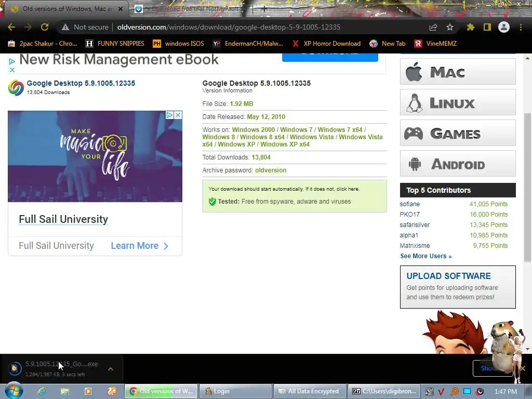The height and width of the screenshot is (399, 532).
Task: Click See More Users link
Action: [x=426, y=256]
